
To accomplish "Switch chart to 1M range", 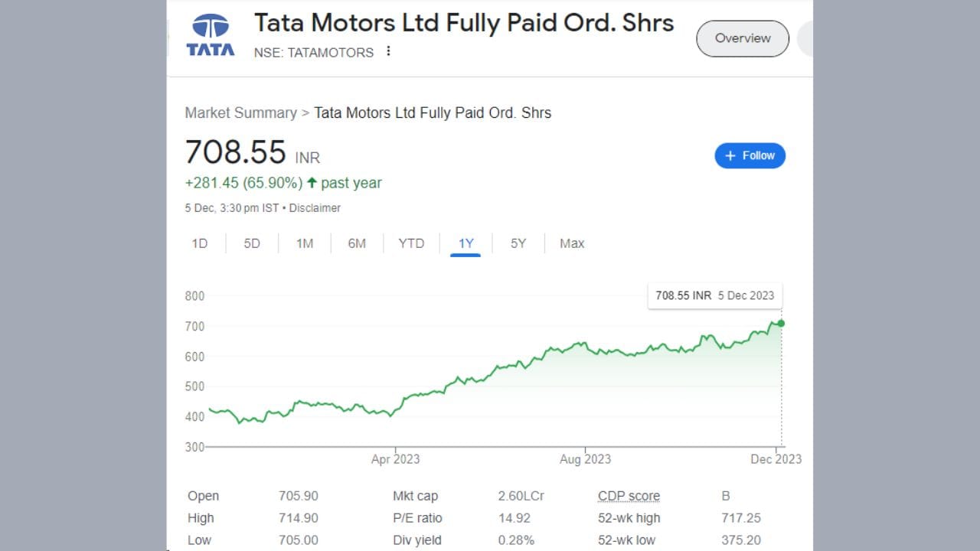I will pyautogui.click(x=305, y=243).
